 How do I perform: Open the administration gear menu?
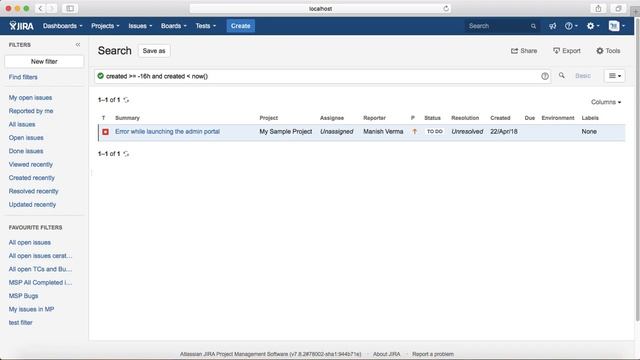[x=593, y=26]
